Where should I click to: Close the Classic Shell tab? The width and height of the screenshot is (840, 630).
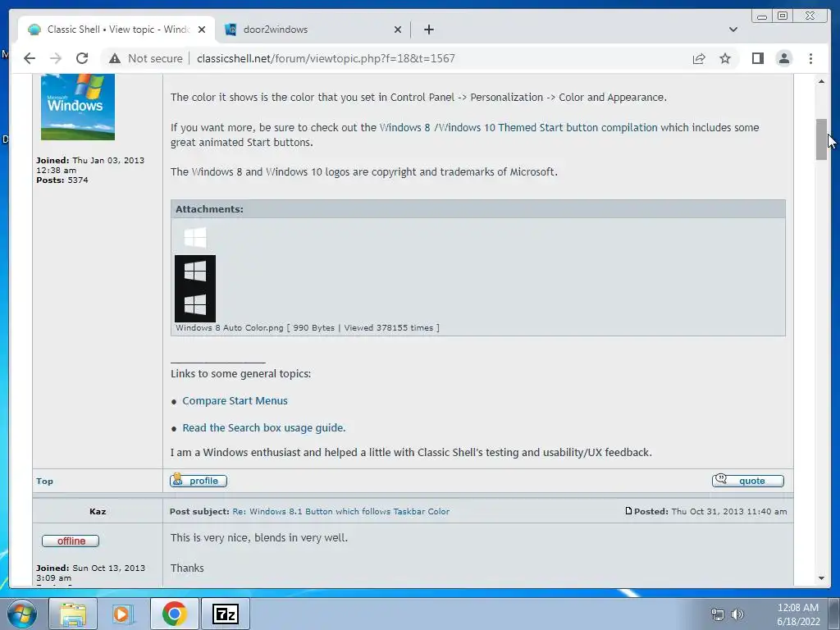click(x=202, y=30)
